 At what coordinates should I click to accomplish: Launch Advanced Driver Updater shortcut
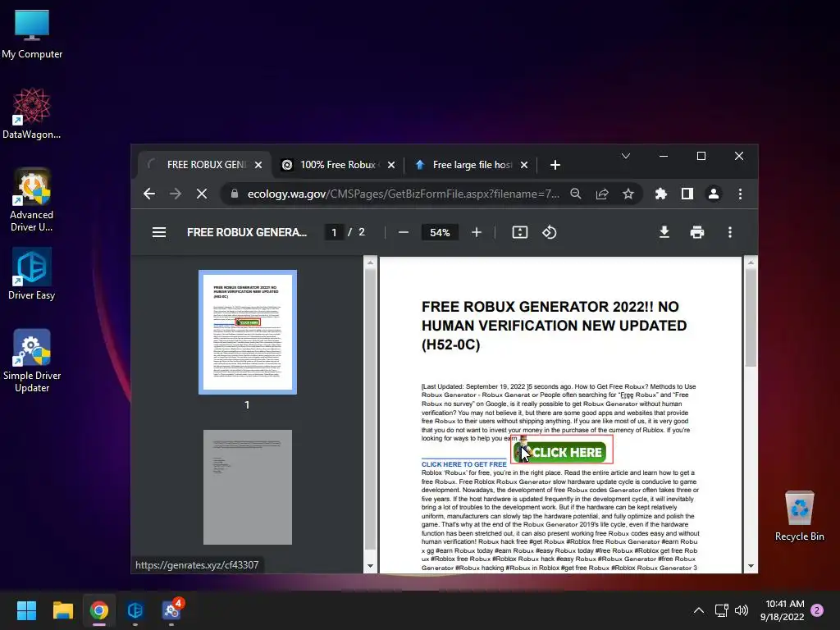click(32, 200)
